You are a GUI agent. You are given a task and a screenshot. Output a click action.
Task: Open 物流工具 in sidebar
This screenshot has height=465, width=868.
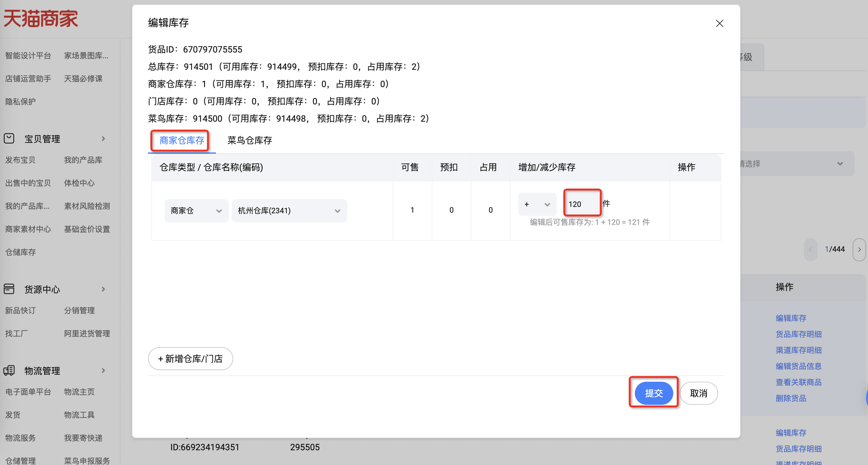(x=79, y=414)
